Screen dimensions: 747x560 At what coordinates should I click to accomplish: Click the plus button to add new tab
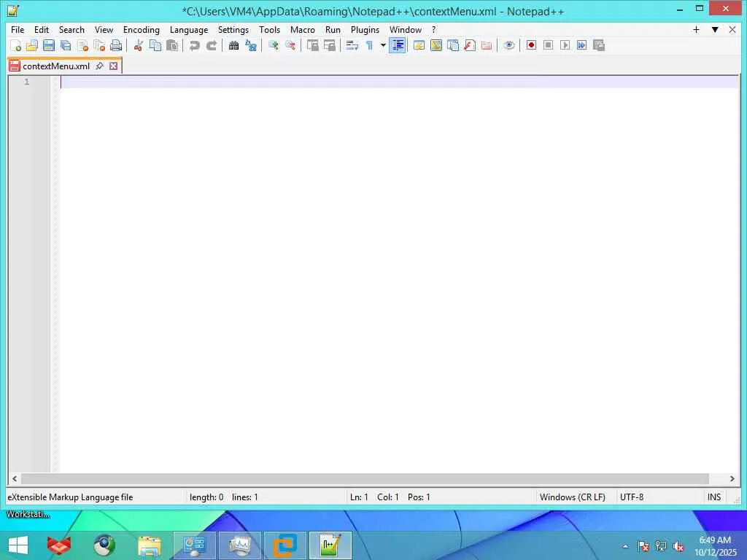point(696,29)
